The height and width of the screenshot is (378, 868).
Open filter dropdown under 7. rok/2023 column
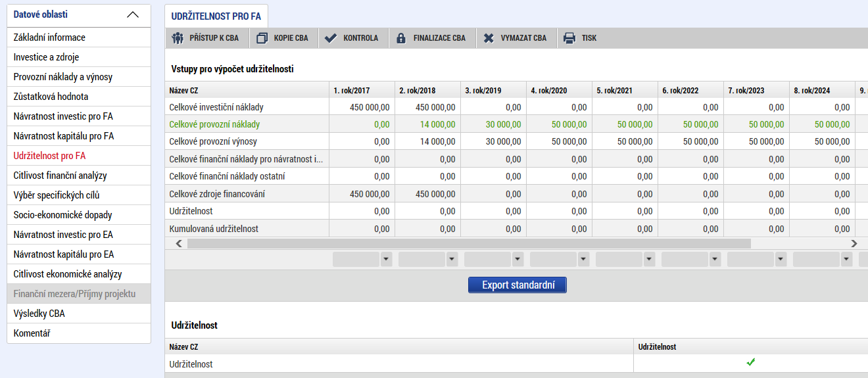pos(781,260)
